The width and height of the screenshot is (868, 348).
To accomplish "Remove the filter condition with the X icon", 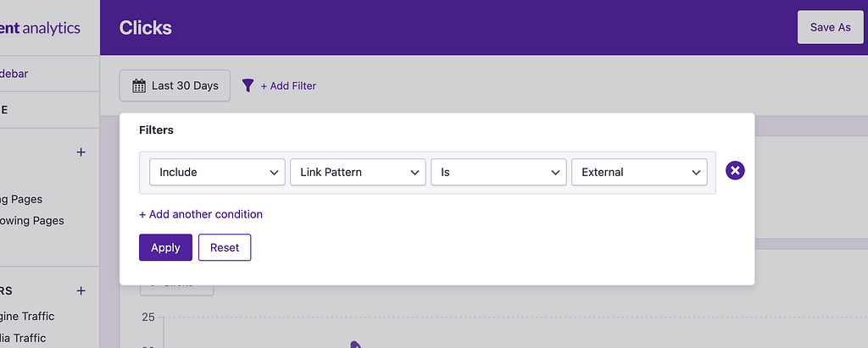I will click(736, 171).
